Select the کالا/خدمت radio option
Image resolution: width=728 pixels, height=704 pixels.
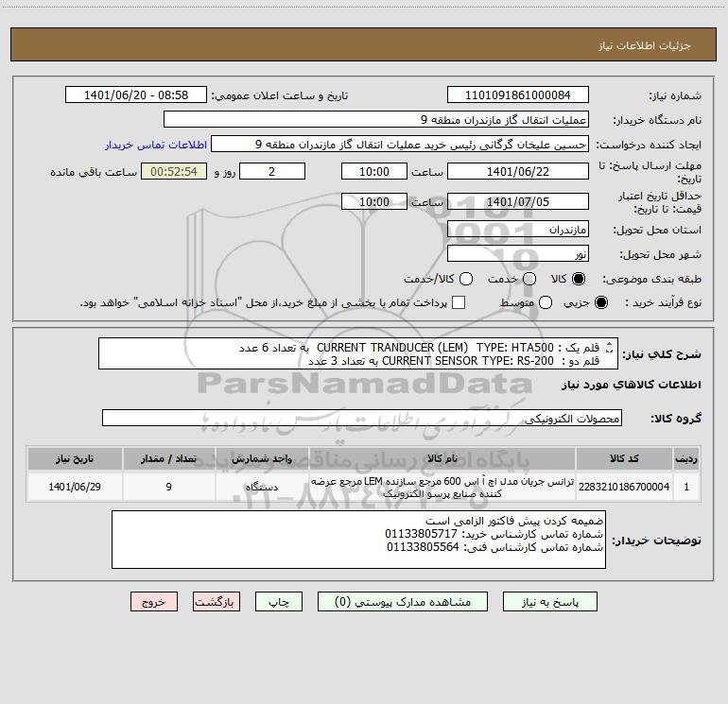click(x=466, y=279)
